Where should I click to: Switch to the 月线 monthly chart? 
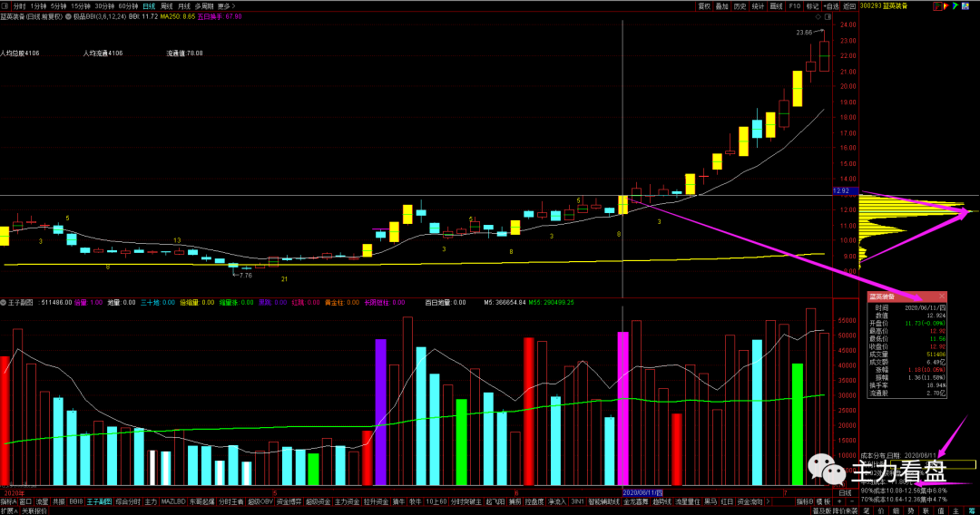[183, 6]
